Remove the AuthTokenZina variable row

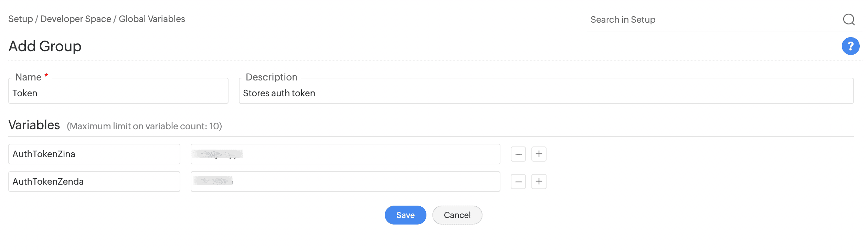click(x=518, y=154)
